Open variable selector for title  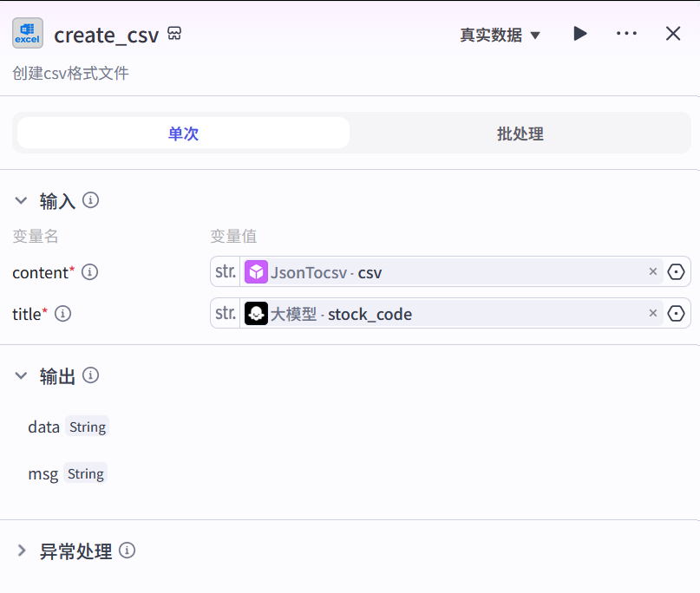(676, 313)
